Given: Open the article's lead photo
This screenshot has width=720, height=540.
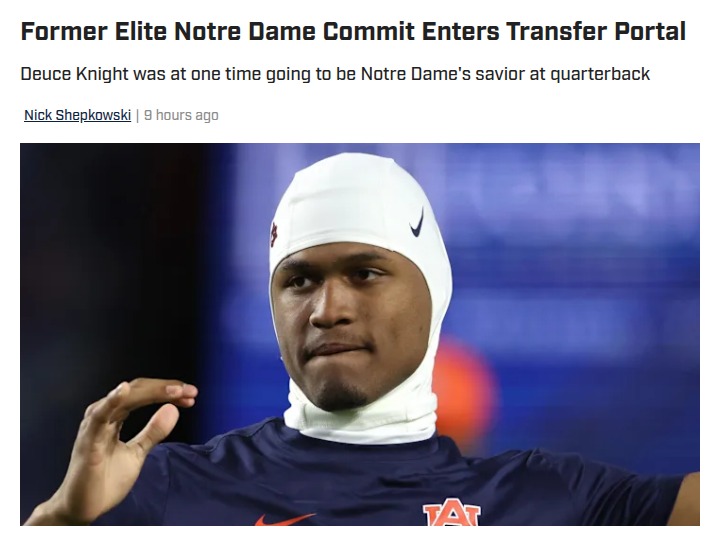Looking at the screenshot, I should click(x=360, y=334).
